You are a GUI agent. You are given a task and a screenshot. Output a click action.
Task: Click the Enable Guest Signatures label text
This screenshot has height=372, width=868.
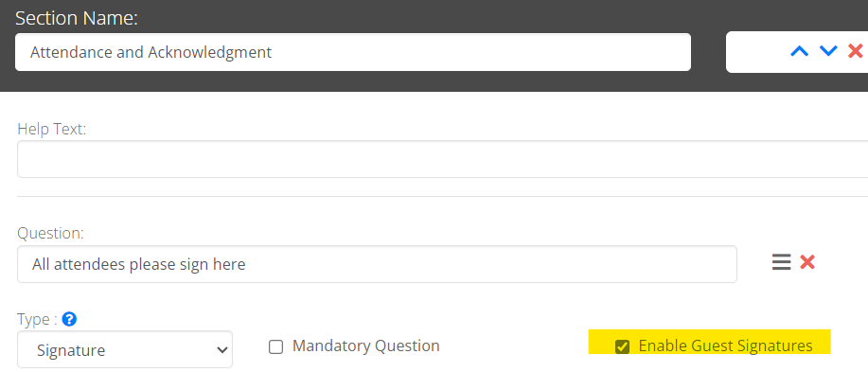click(x=725, y=346)
